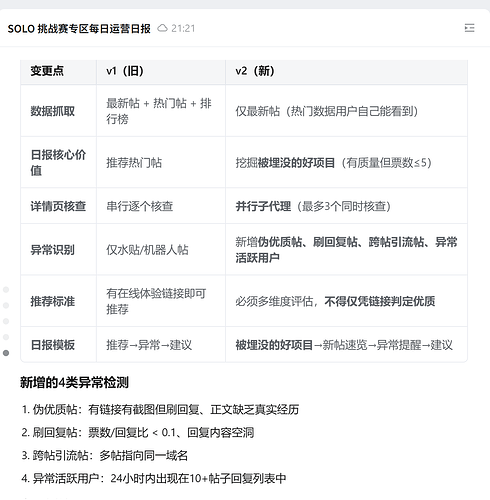The height and width of the screenshot is (500, 490).
Task: Select the header cell "变更点"
Action: 58,72
